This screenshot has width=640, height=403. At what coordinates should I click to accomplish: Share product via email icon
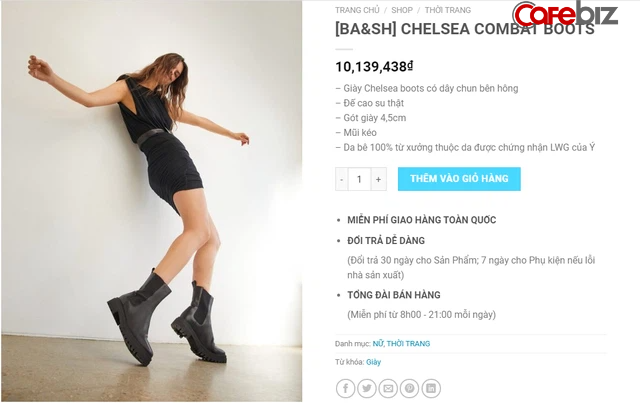[388, 388]
